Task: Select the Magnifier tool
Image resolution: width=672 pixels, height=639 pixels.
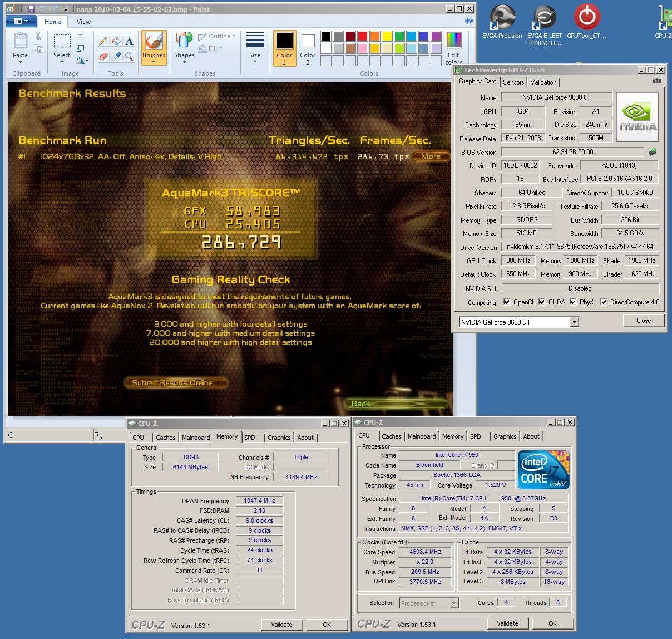Action: pos(129,56)
